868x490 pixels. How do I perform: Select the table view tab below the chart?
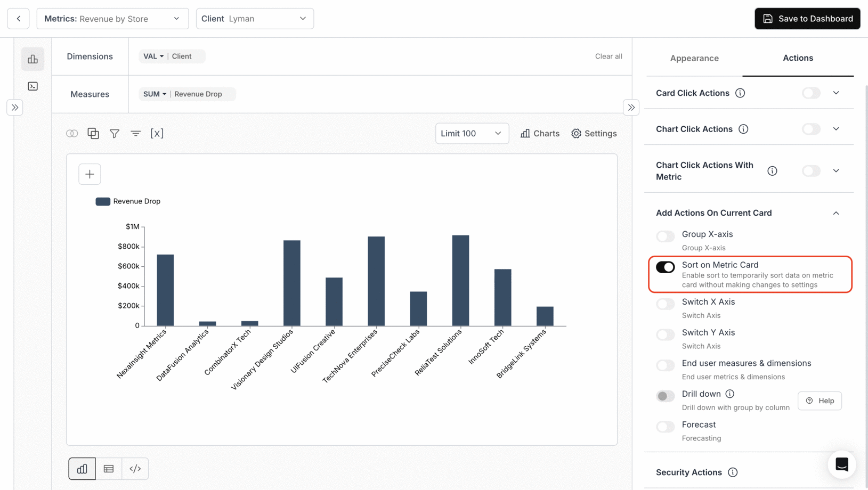108,468
